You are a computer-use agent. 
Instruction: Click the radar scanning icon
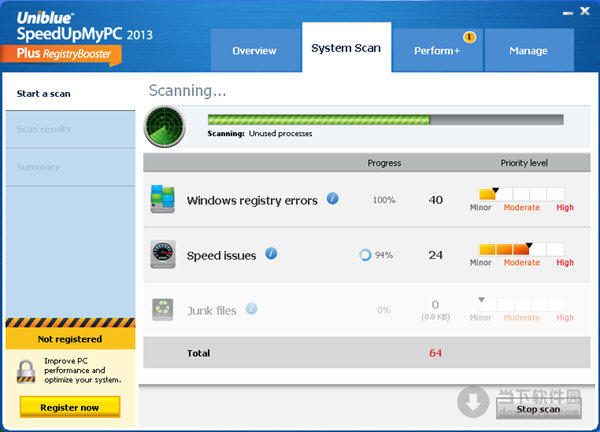(x=165, y=127)
